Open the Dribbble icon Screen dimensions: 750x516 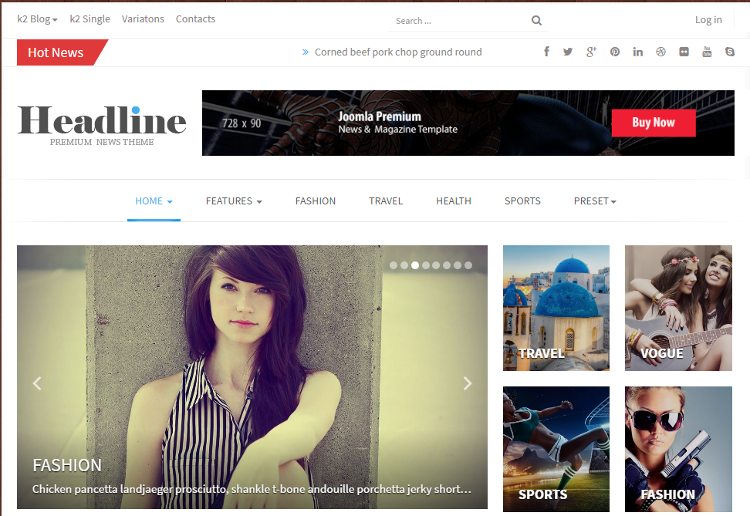pos(661,52)
